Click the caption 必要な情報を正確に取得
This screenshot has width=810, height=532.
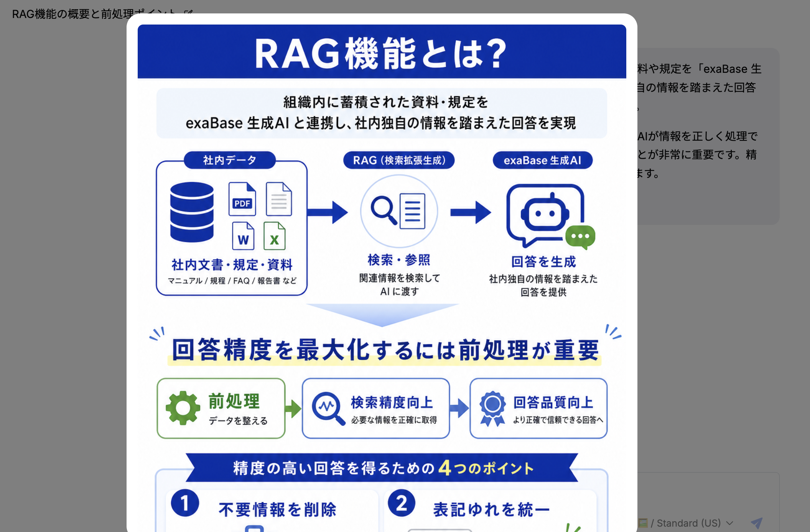(x=394, y=420)
